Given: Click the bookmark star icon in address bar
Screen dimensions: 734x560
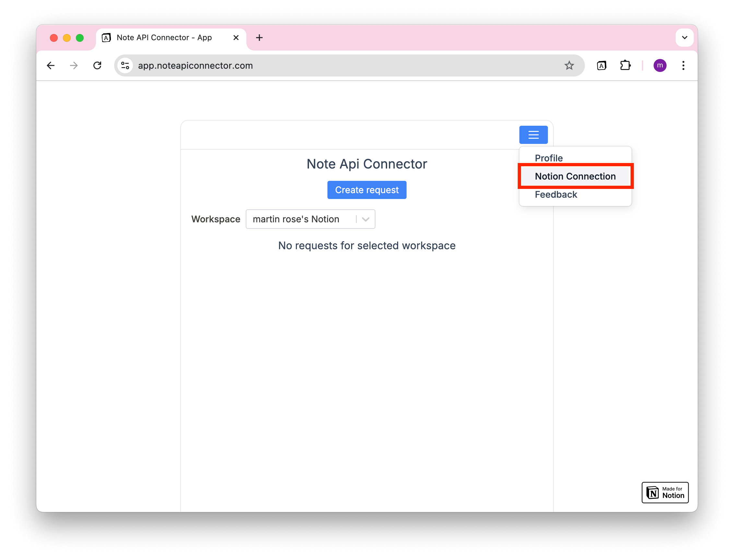Looking at the screenshot, I should pyautogui.click(x=569, y=65).
